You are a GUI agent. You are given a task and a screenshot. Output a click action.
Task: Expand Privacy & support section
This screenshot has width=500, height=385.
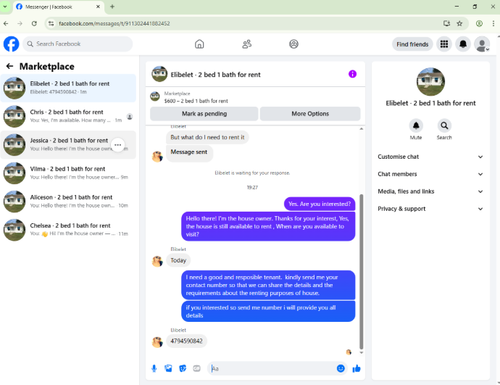(430, 209)
